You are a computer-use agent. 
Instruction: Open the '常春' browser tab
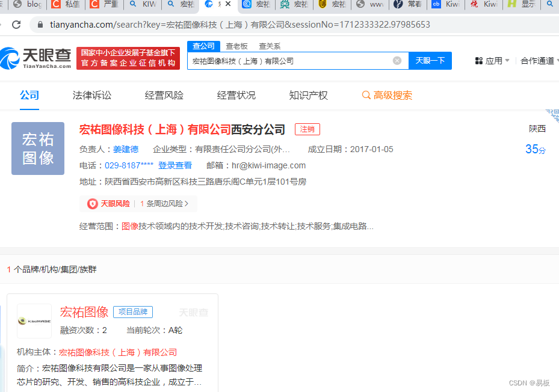tap(409, 4)
